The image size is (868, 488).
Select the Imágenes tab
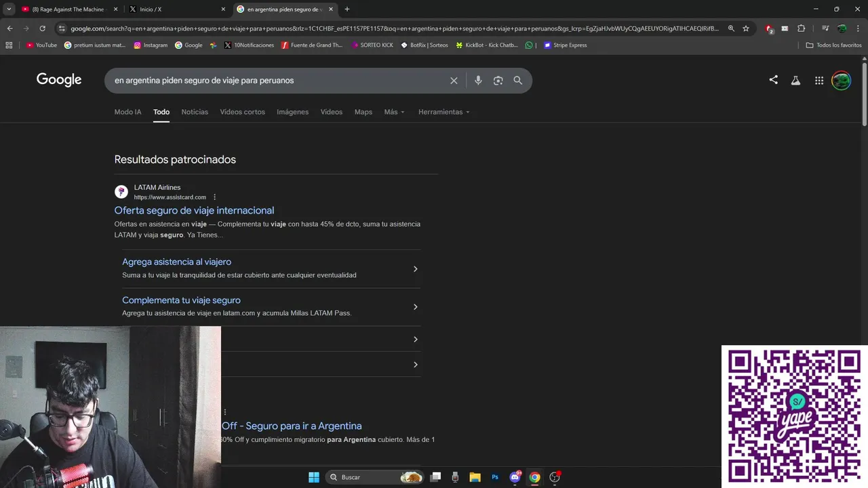292,112
